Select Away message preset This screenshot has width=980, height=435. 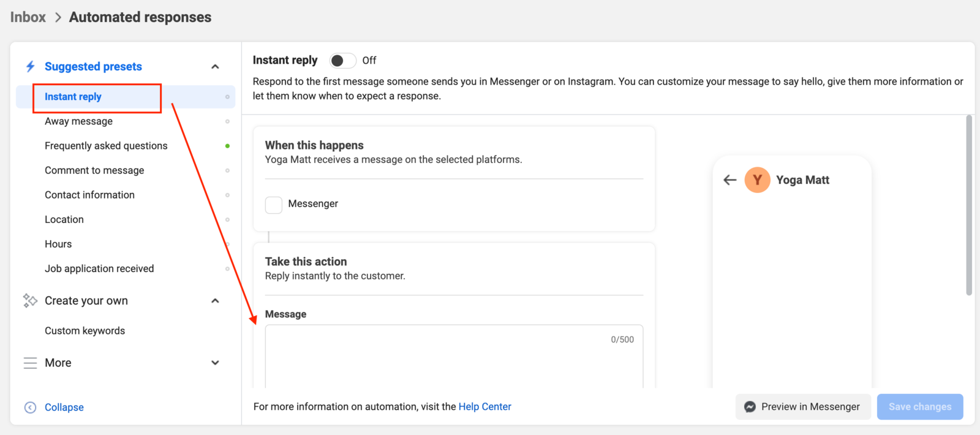pos(78,121)
